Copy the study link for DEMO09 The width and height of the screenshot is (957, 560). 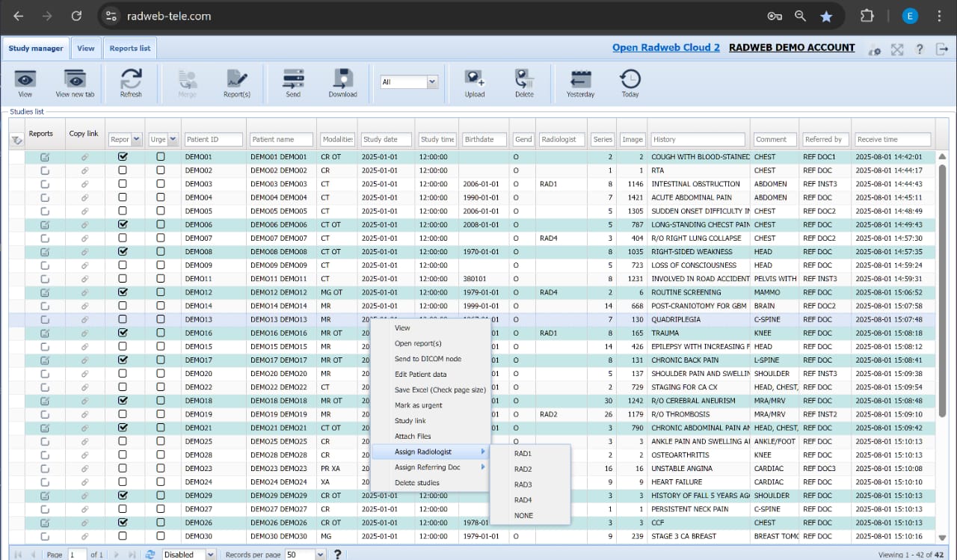click(84, 265)
